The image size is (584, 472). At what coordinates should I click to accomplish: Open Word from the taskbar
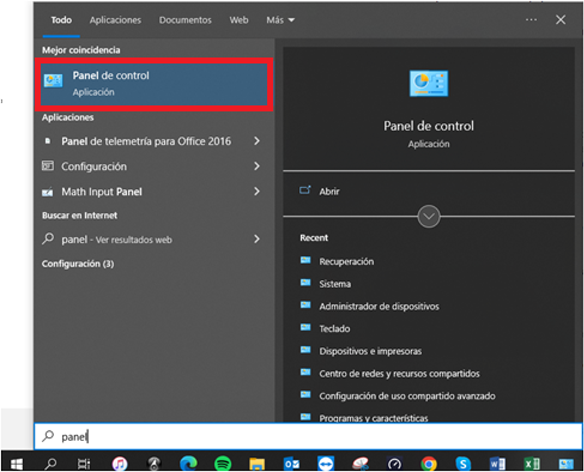click(498, 464)
